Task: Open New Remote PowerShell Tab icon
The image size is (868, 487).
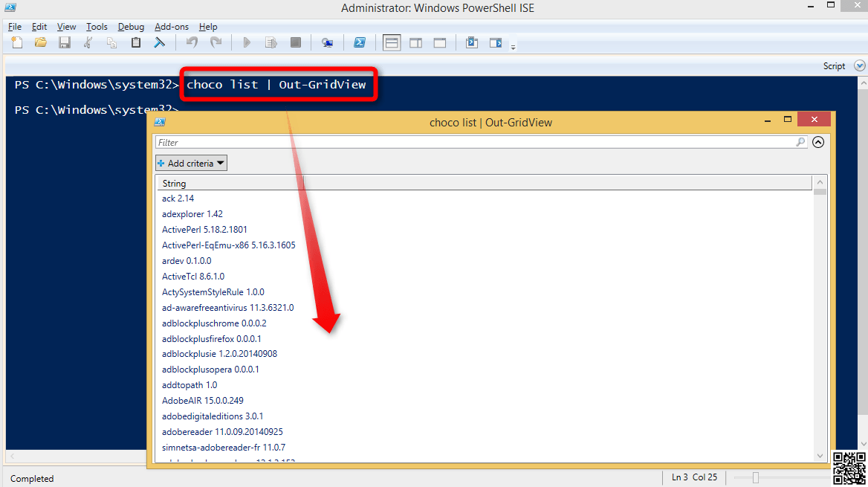Action: click(327, 42)
